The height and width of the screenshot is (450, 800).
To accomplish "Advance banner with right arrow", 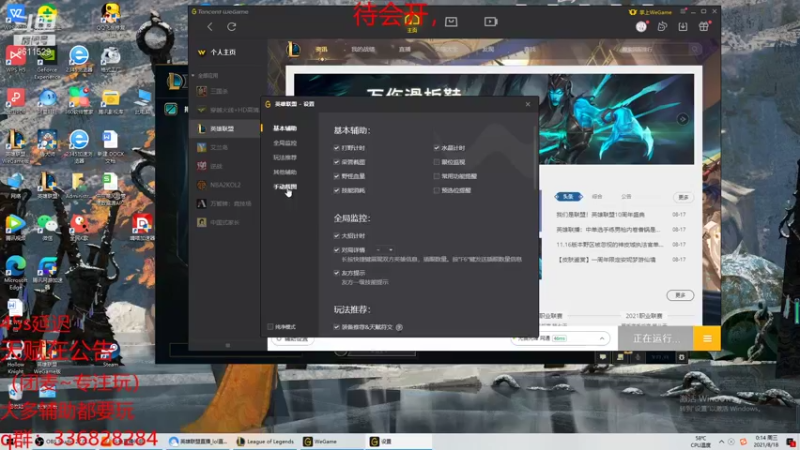I will click(x=683, y=119).
